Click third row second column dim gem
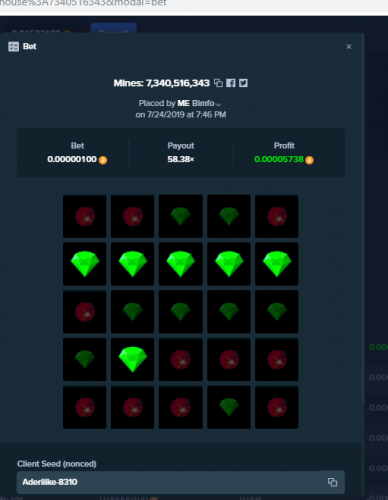Viewport: 388px width, 500px height. pyautogui.click(x=133, y=312)
